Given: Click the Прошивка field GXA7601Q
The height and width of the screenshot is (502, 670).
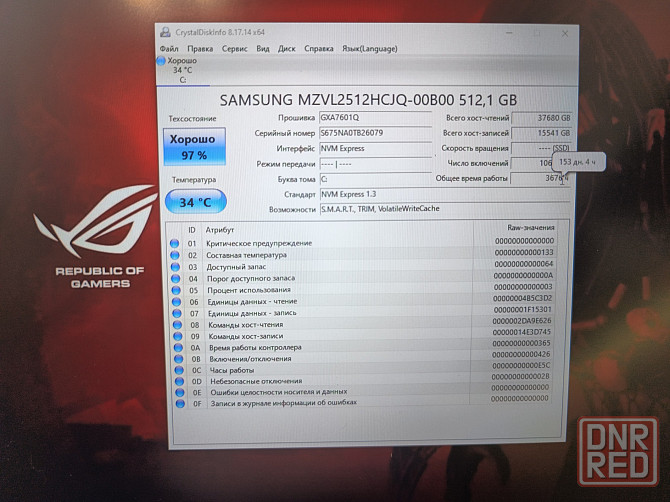Looking at the screenshot, I should [376, 118].
